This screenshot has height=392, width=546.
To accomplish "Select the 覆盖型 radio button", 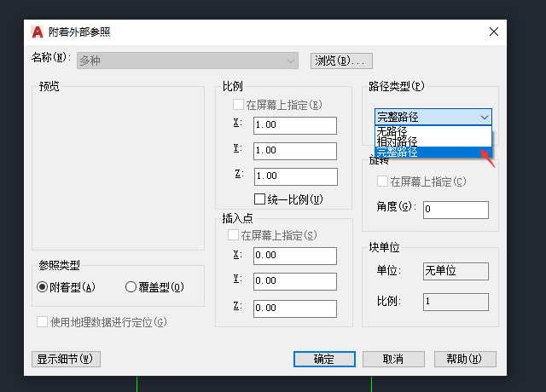I will click(x=131, y=287).
